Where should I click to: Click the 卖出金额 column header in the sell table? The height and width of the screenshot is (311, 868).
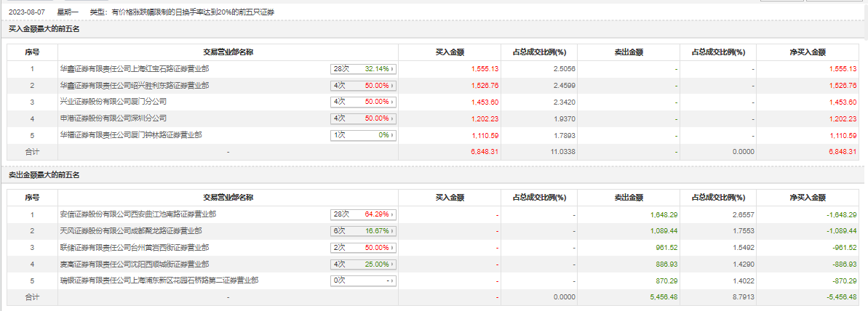629,197
